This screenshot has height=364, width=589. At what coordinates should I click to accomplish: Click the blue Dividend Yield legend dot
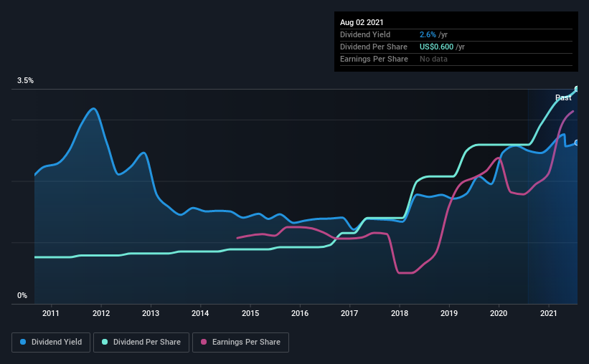point(23,342)
